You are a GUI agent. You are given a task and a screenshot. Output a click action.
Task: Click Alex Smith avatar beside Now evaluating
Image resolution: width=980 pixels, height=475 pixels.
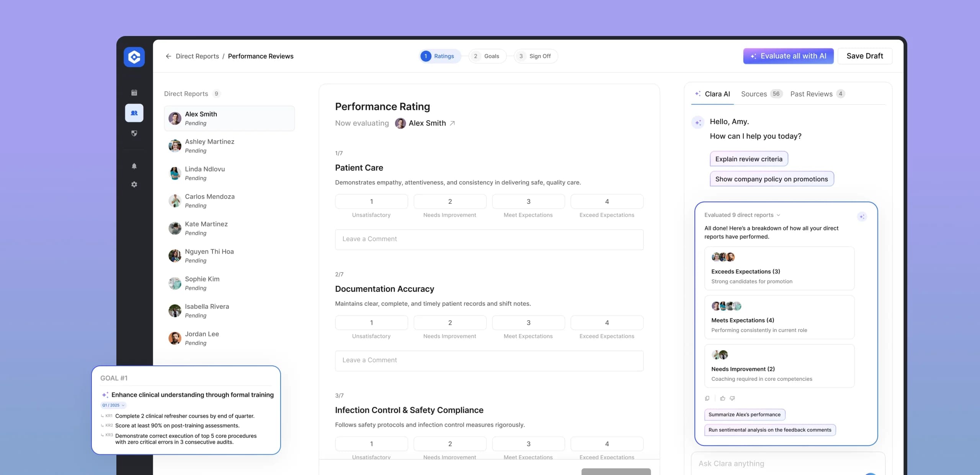[x=400, y=123]
